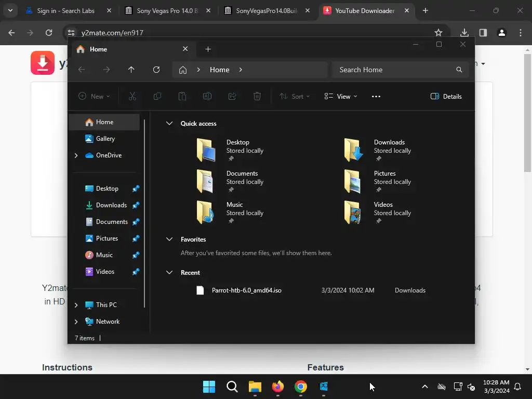This screenshot has height=399, width=532.
Task: Click the Chrome profile avatar icon
Action: pos(502,33)
